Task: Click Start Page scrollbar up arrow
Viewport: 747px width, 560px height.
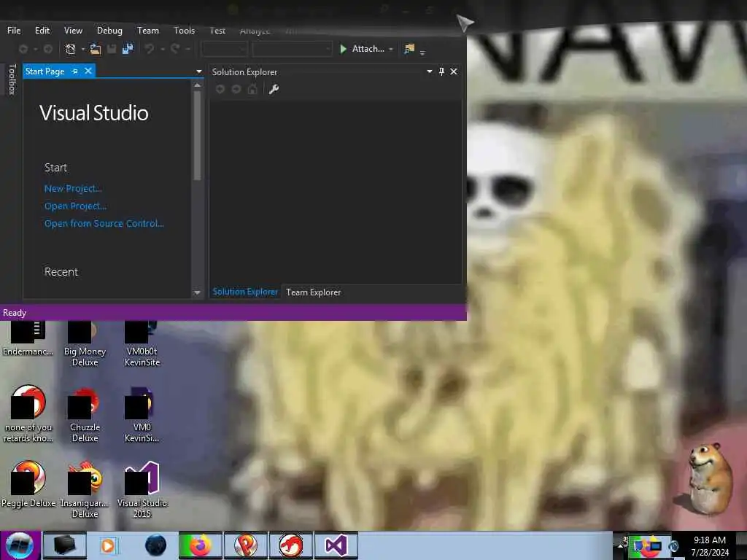Action: point(197,85)
